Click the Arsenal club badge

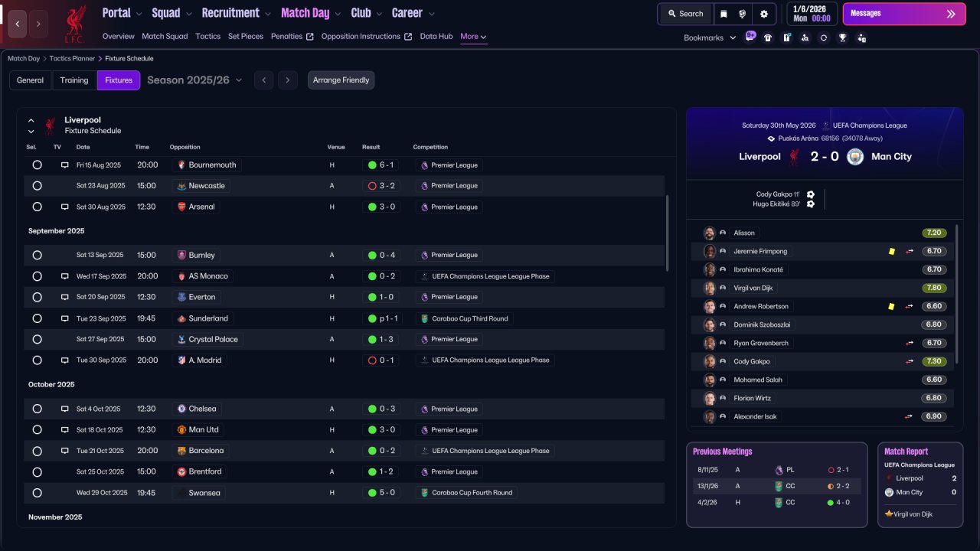pos(181,207)
